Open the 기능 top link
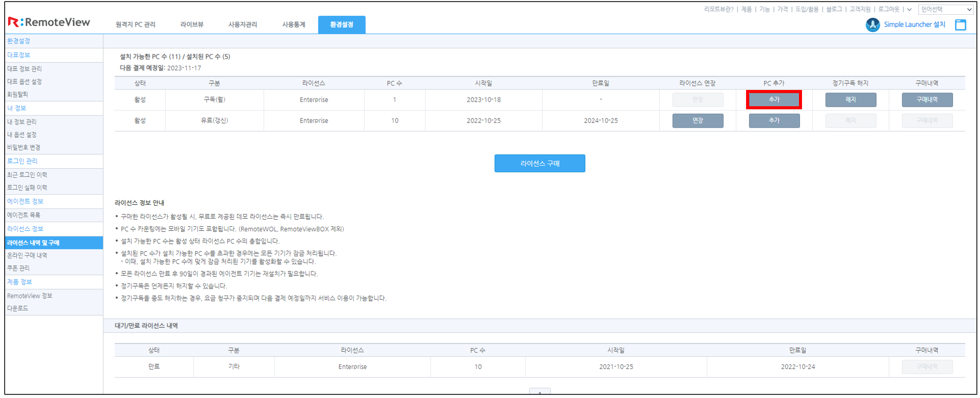The height and width of the screenshot is (398, 980). [764, 9]
